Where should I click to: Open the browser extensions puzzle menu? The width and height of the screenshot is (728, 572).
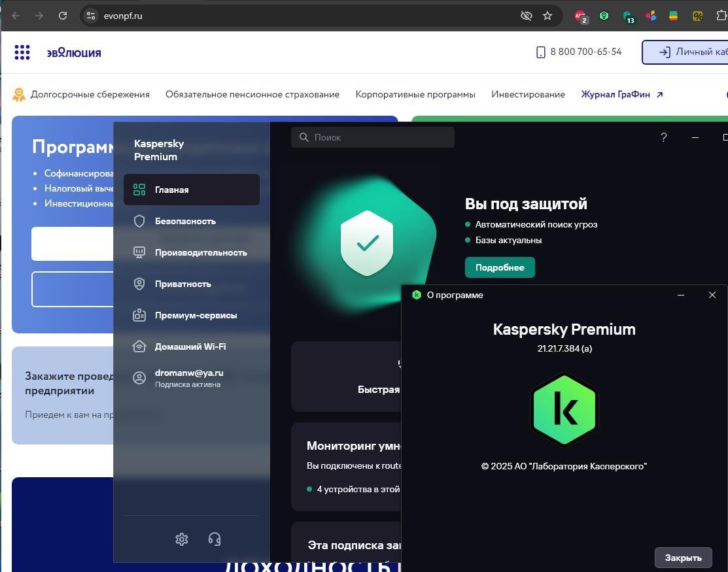722,16
